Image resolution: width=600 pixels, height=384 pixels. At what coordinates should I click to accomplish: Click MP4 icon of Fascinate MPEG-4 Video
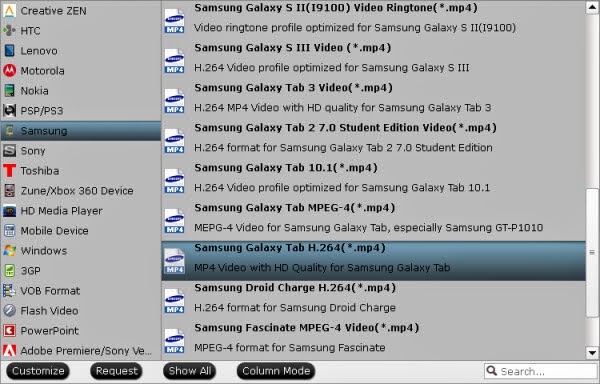[x=174, y=341]
